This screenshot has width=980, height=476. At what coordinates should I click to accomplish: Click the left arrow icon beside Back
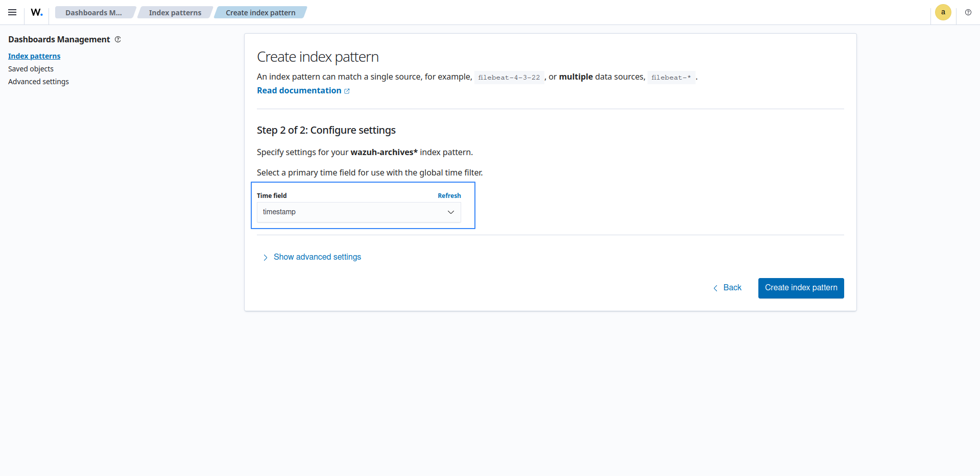click(x=715, y=288)
